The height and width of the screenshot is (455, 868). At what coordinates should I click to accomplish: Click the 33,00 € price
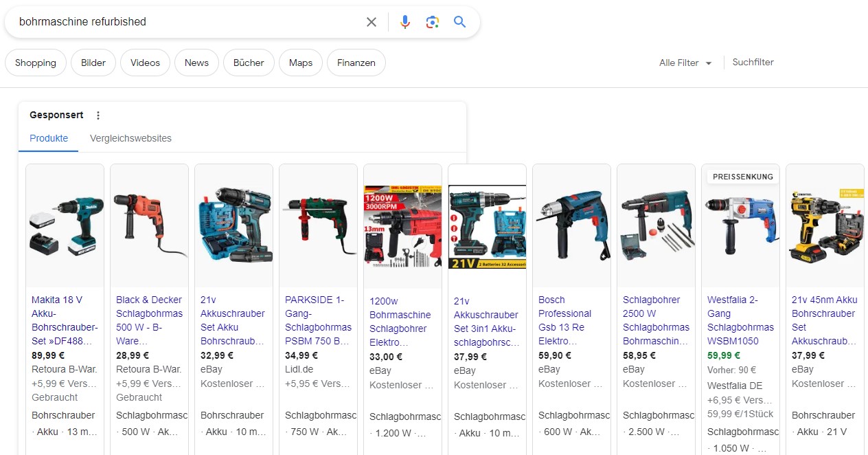tap(386, 357)
